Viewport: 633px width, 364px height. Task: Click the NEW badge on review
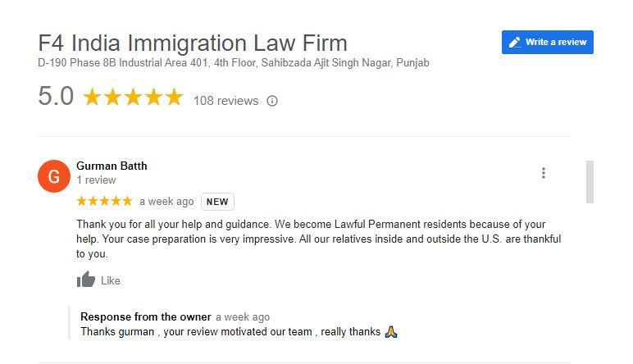tap(217, 202)
